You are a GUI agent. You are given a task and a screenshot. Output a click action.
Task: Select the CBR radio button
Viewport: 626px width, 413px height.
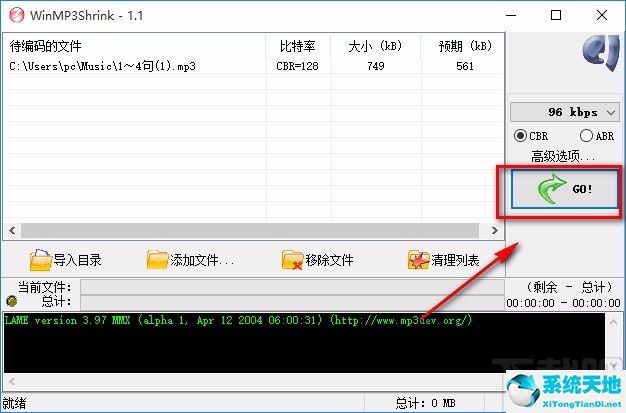click(519, 136)
